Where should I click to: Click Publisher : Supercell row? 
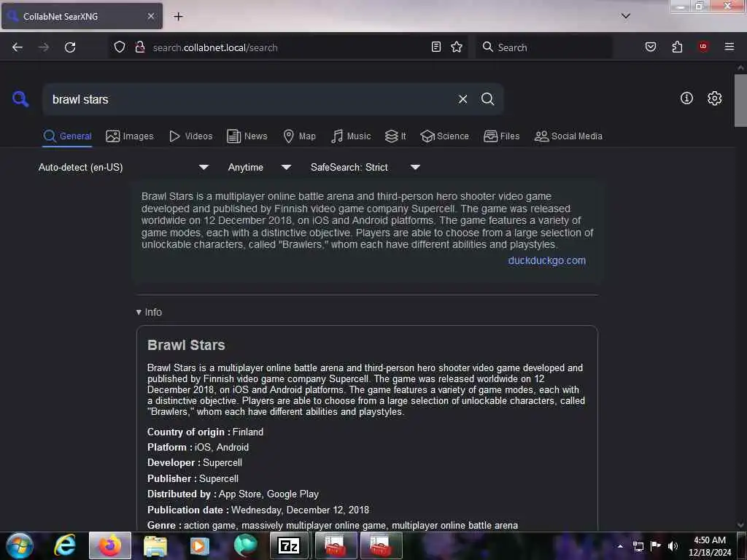tap(193, 478)
